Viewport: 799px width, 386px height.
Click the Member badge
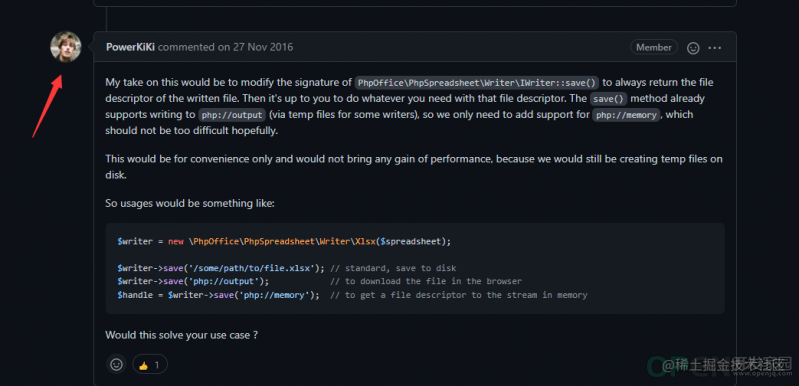pyautogui.click(x=654, y=47)
